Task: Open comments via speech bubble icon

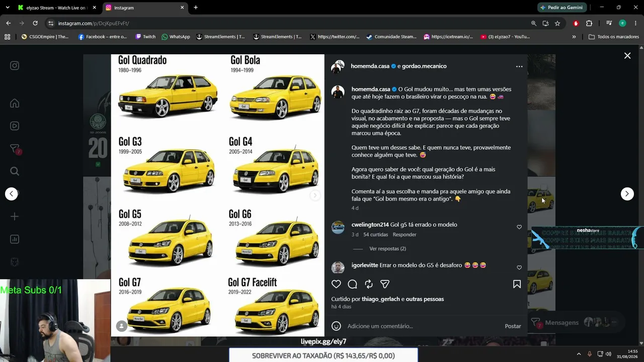Action: (352, 284)
